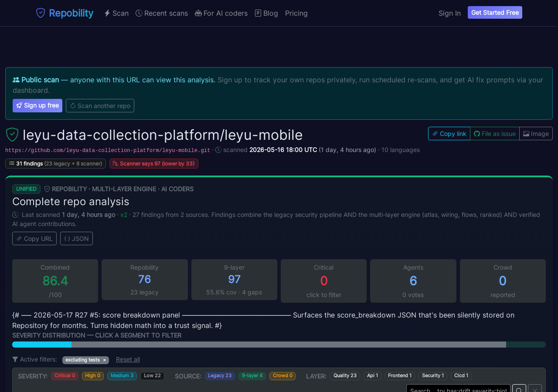Open the v2 version link

click(124, 215)
